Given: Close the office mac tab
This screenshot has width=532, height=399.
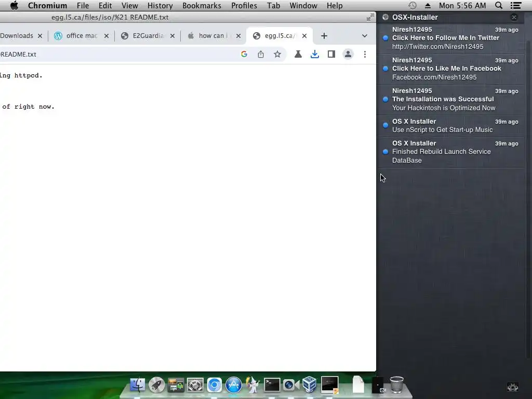Looking at the screenshot, I should (107, 36).
